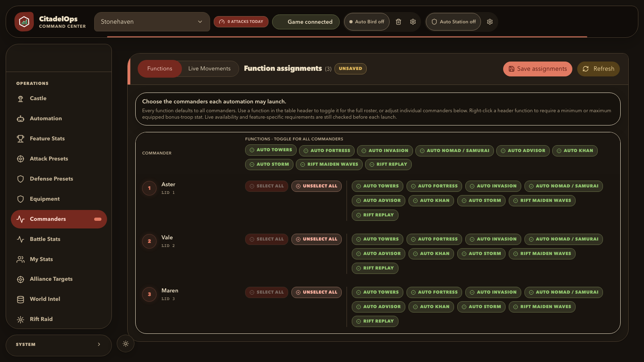Open Feature Stats trophy item
This screenshot has height=362, width=644.
click(x=59, y=139)
